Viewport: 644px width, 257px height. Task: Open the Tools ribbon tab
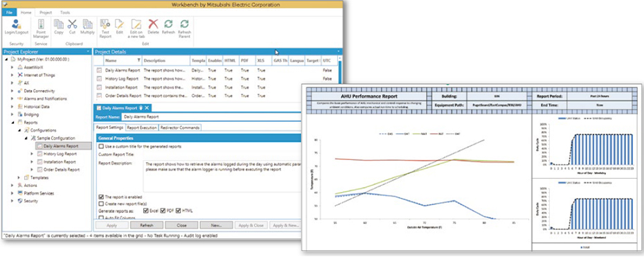(x=65, y=12)
